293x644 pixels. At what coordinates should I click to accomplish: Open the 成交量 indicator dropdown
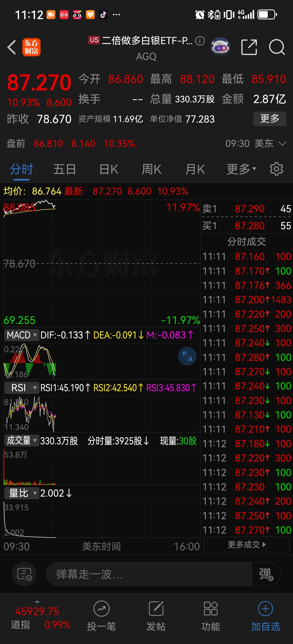coord(22,440)
